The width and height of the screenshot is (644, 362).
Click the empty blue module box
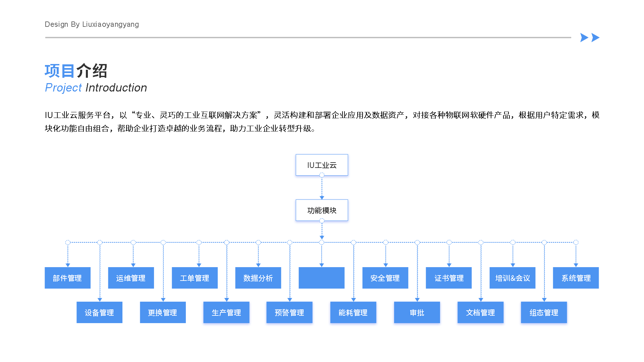click(321, 278)
